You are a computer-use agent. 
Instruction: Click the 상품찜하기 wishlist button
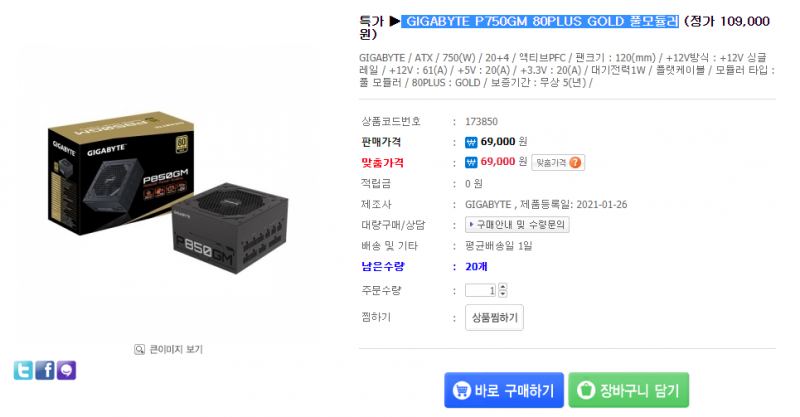click(494, 317)
